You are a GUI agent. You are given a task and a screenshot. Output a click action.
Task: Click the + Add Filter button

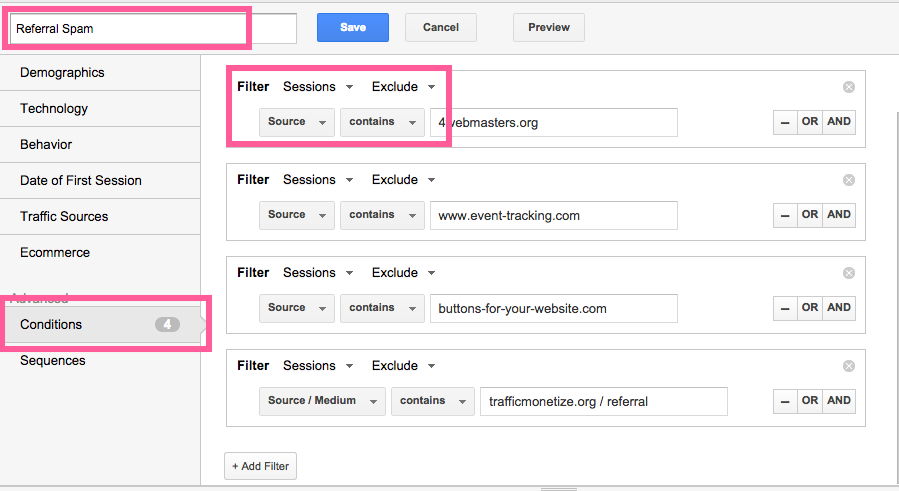coord(260,466)
